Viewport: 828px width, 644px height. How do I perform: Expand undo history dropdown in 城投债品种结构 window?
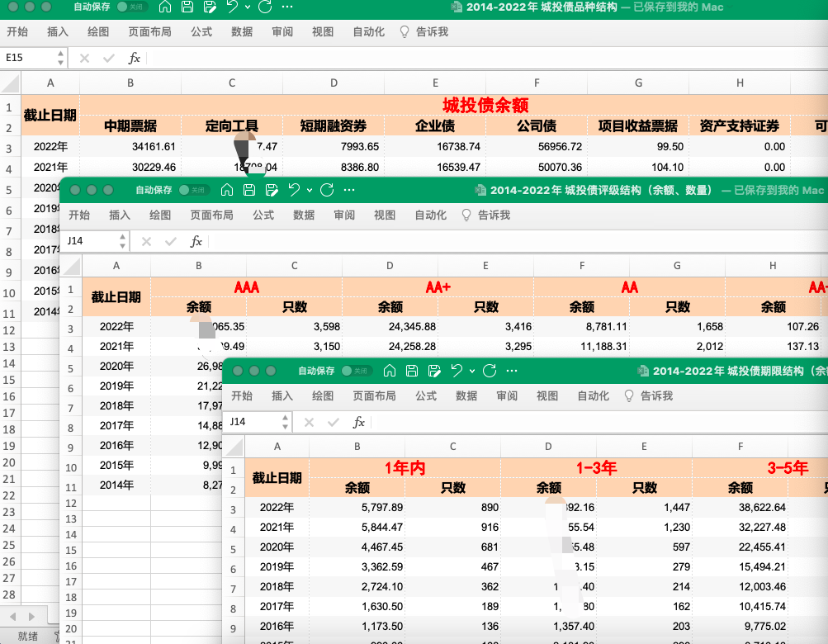(247, 7)
